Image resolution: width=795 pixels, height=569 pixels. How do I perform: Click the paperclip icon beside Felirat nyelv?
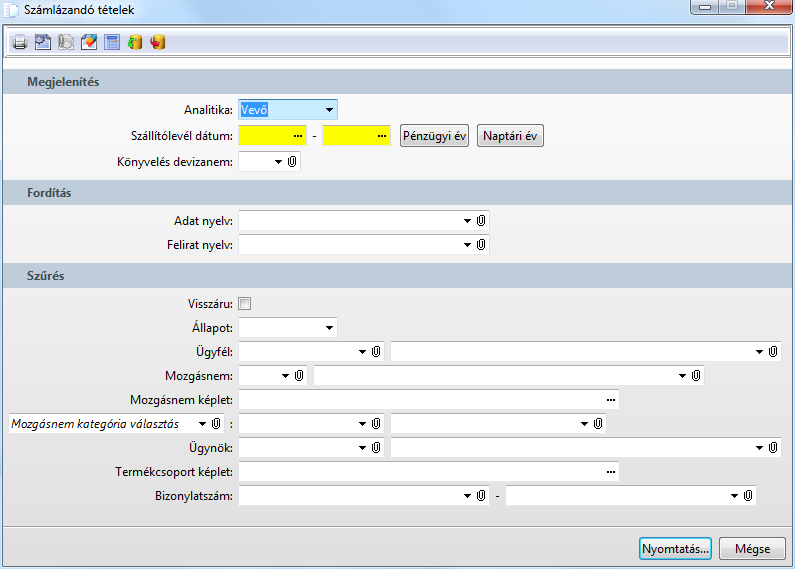pos(481,244)
